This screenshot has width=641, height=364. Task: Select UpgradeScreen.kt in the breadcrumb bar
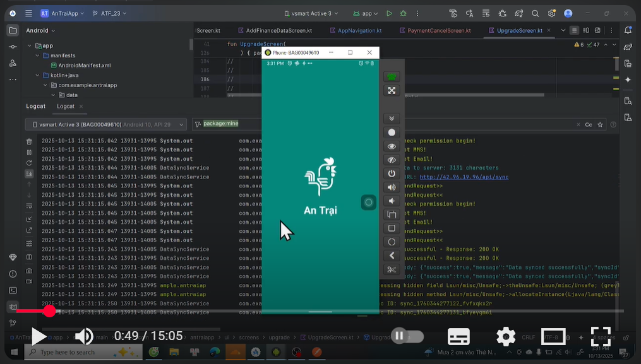(329, 337)
